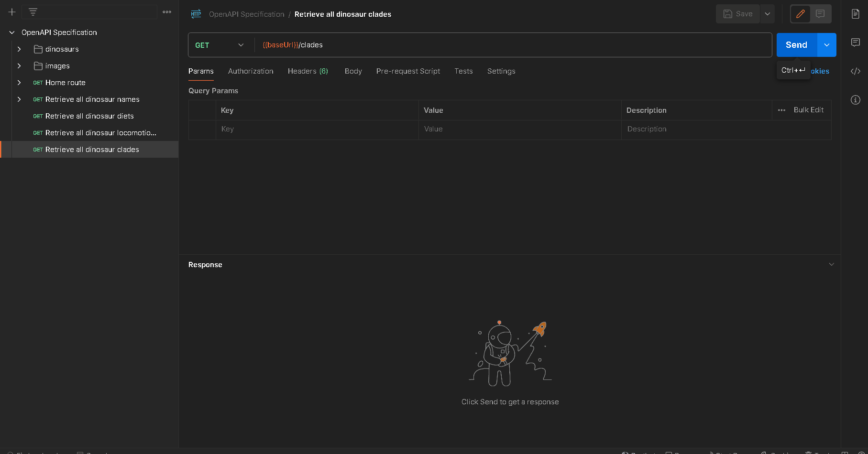Open the documentation icon in right sidebar
868x454 pixels.
(x=856, y=14)
